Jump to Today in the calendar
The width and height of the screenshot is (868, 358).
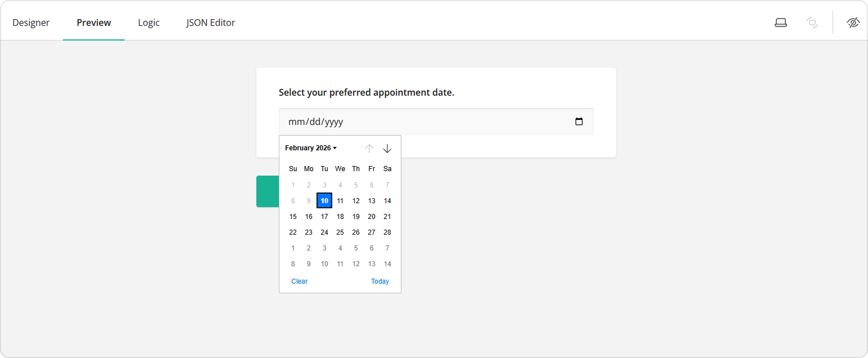pos(380,281)
